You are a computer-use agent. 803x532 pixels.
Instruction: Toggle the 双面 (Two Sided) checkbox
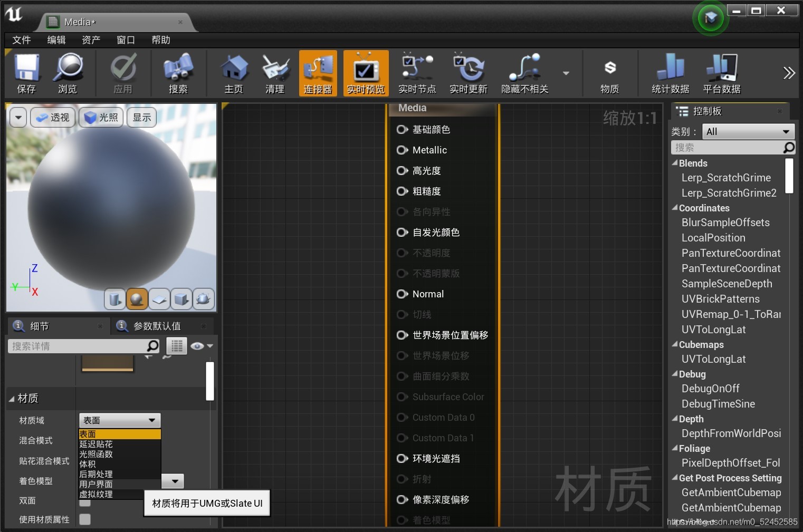coord(84,502)
